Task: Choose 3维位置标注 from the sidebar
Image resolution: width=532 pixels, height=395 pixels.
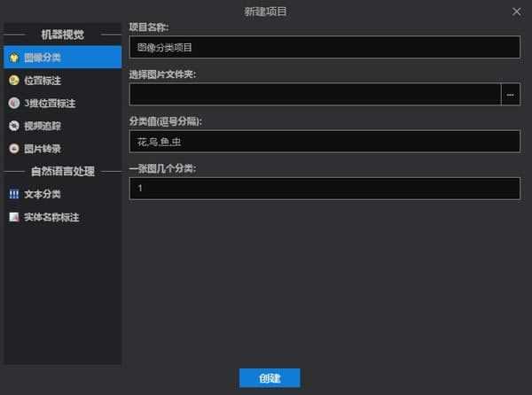Action: pos(49,103)
